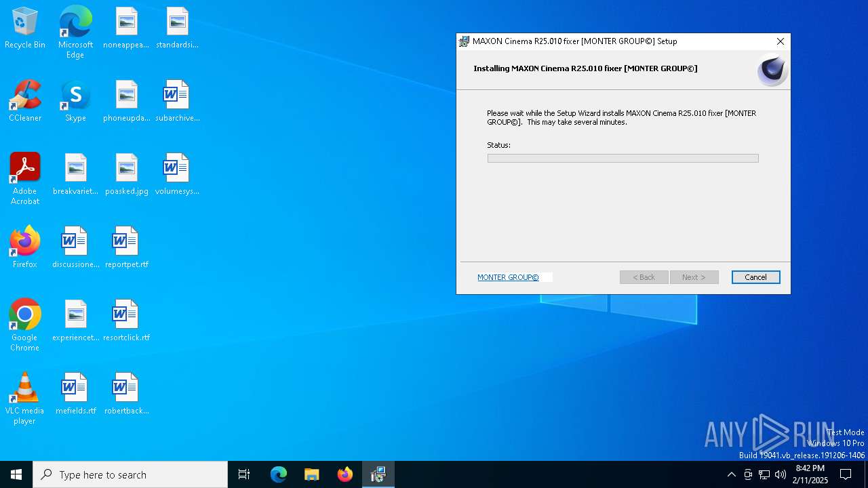
Task: Select the subarchive... Word document icon
Action: (x=177, y=102)
